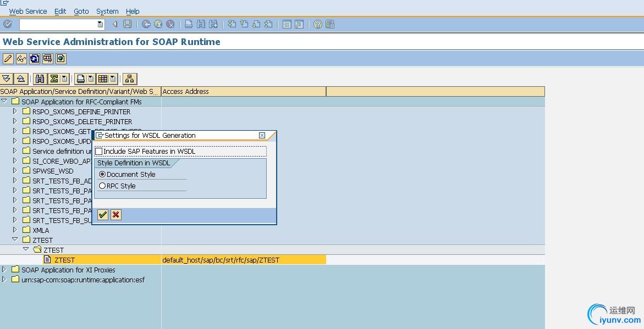Collapse the nested ZTEST variant node
644x329 pixels.
26,249
